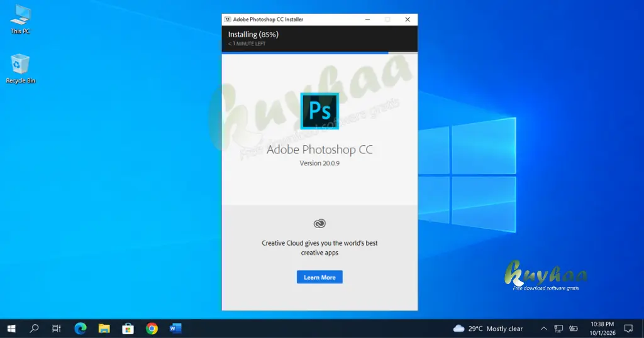Screen dimensions: 644x338
Task: Minimize the Photoshop installer window
Action: point(367,19)
